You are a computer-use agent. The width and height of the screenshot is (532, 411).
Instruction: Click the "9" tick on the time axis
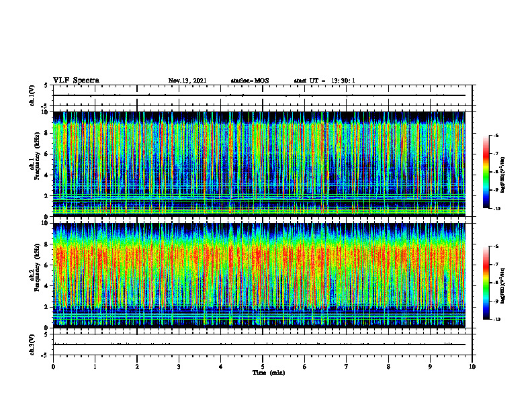pyautogui.click(x=430, y=367)
